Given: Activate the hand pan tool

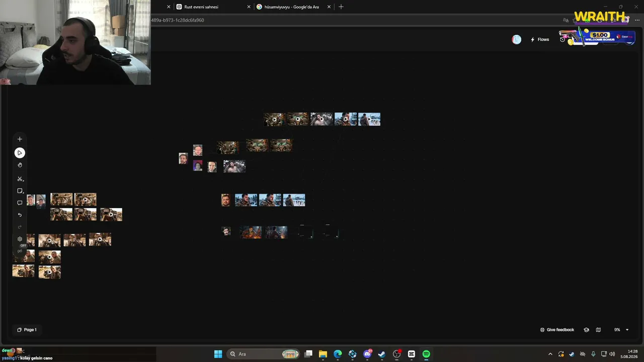Looking at the screenshot, I should (20, 165).
